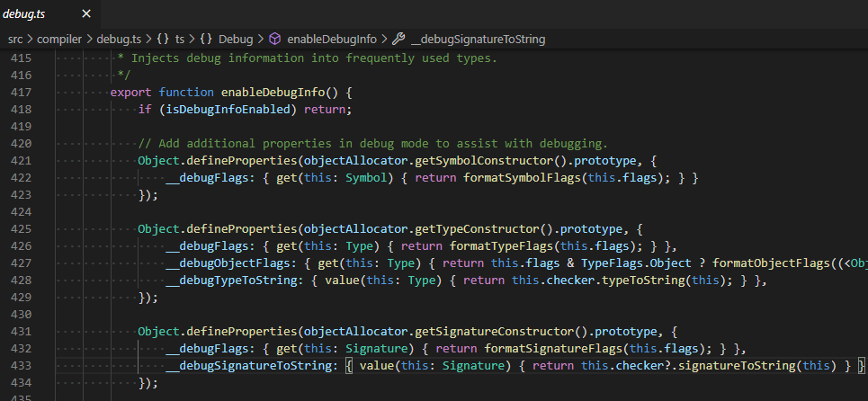
Task: Open the debug.ts breadcrumb file
Action: click(119, 40)
